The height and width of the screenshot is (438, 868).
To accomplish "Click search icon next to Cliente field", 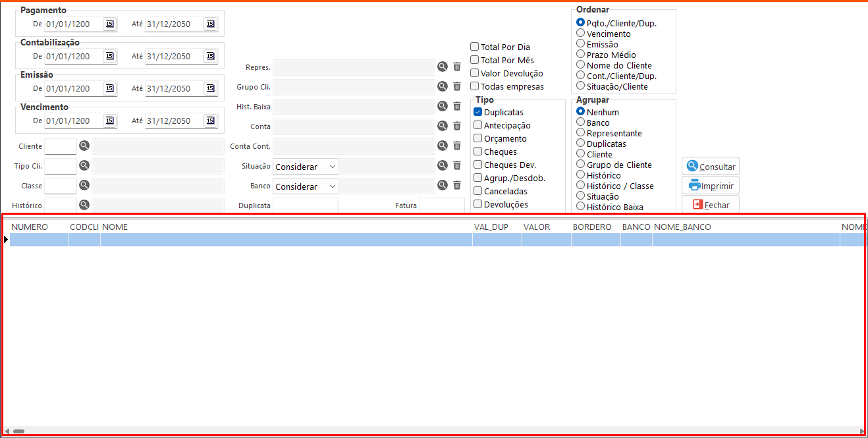I will pyautogui.click(x=84, y=146).
